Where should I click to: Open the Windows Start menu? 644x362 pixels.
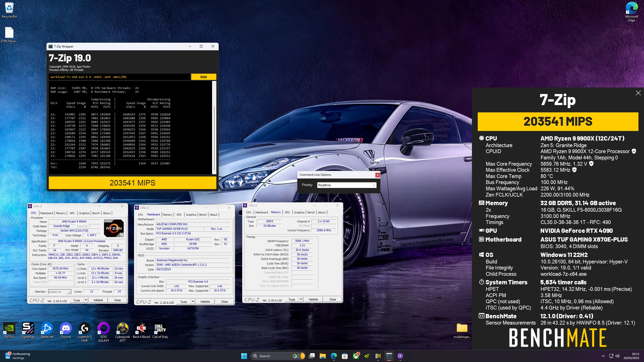tap(244, 356)
